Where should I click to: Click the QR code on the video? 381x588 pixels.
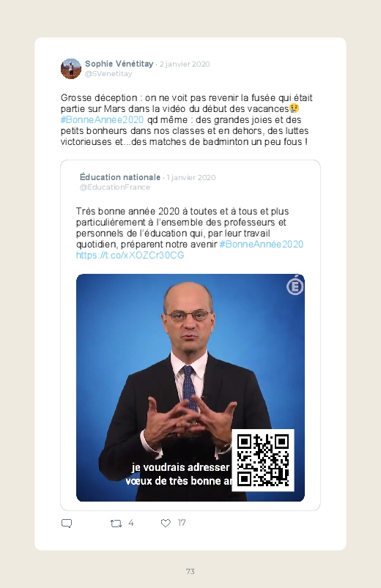(x=263, y=460)
